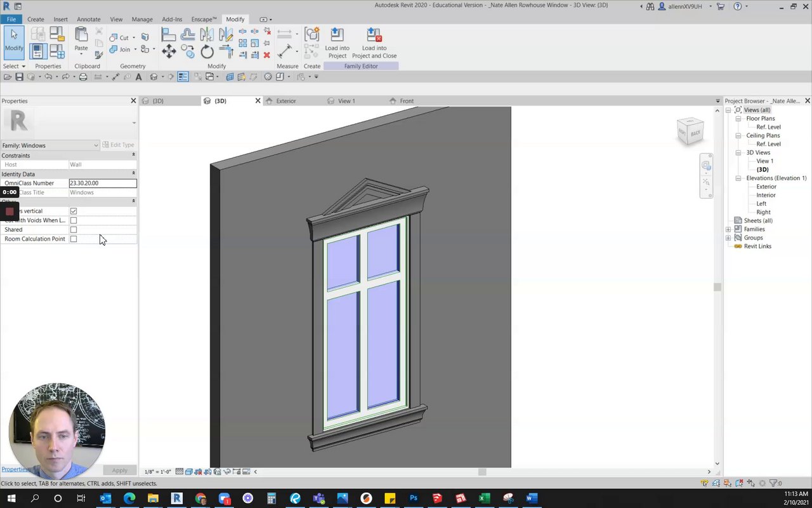Activate the Join geometry tool
This screenshot has width=812, height=508.
[120, 50]
